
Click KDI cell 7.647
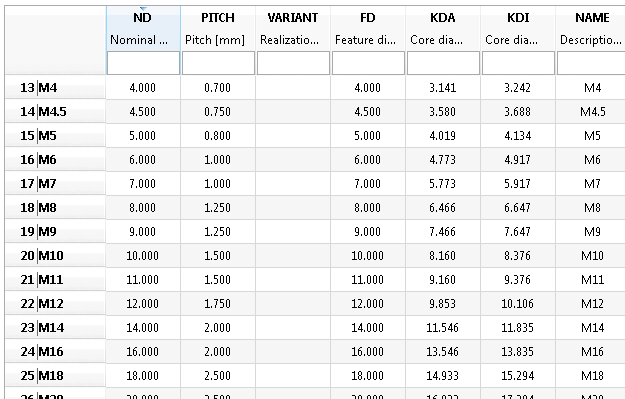(x=518, y=232)
